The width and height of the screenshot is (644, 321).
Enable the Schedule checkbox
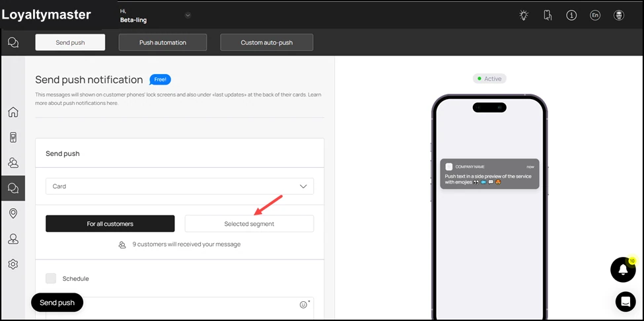point(51,278)
